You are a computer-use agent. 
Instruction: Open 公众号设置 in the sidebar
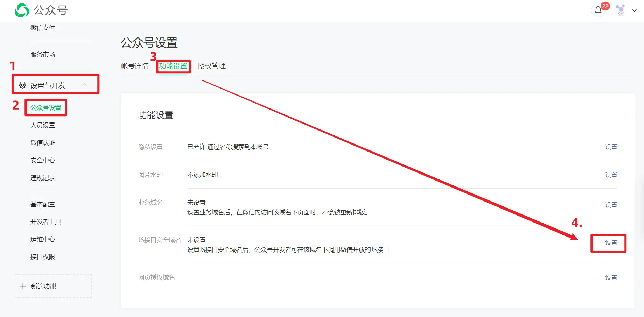[x=46, y=108]
